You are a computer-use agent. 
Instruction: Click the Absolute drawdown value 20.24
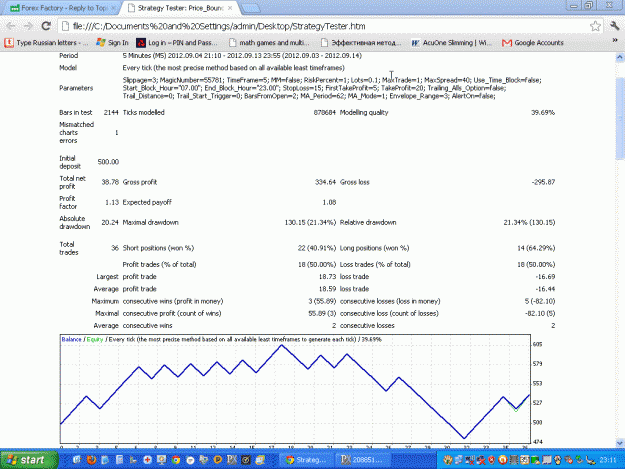(x=110, y=222)
